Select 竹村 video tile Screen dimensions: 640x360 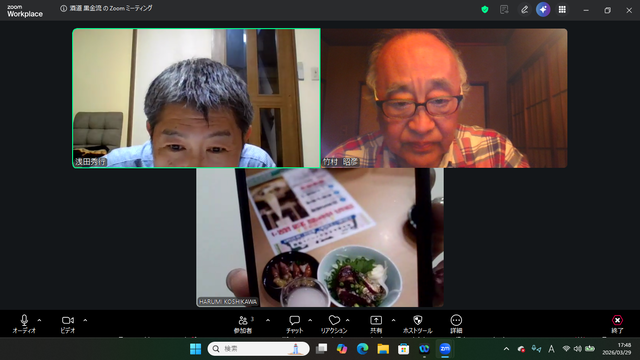(x=444, y=98)
